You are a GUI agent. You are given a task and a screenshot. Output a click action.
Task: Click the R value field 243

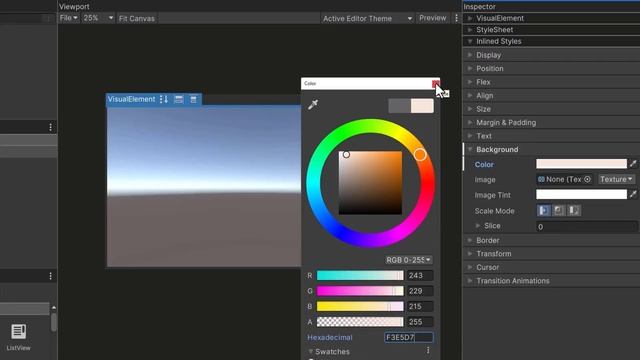pyautogui.click(x=420, y=276)
